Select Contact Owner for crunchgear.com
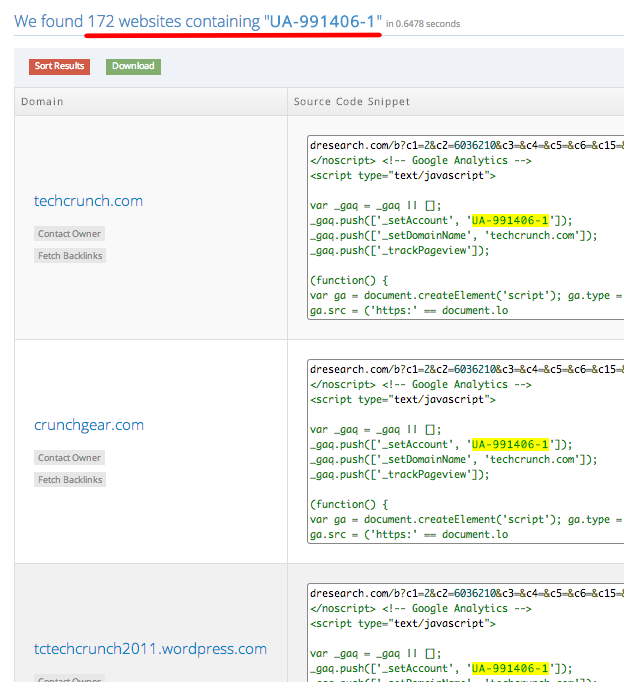 tap(69, 458)
